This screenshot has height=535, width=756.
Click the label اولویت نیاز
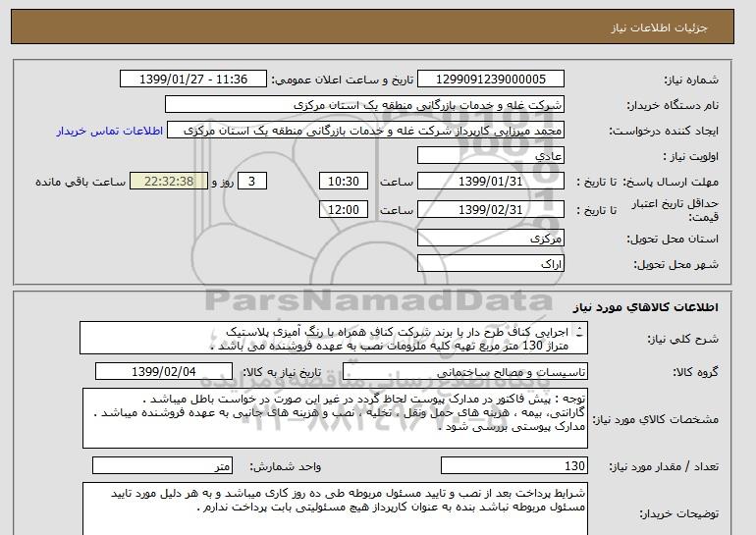tap(691, 157)
